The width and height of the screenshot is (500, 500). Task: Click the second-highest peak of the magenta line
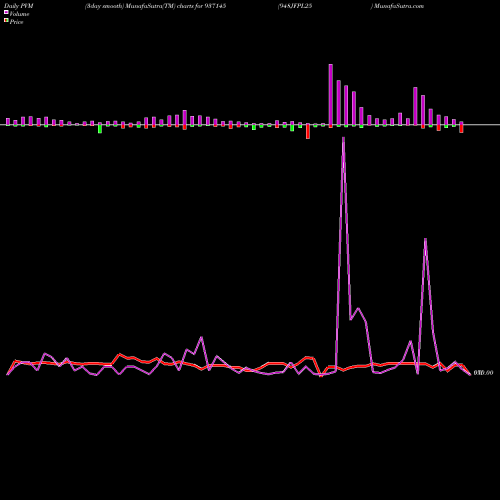click(425, 239)
